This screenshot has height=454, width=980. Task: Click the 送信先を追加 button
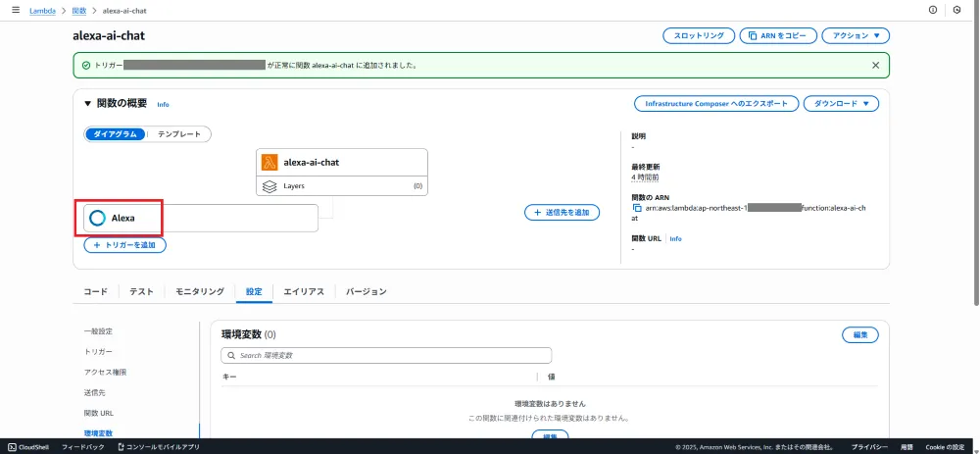[562, 213]
